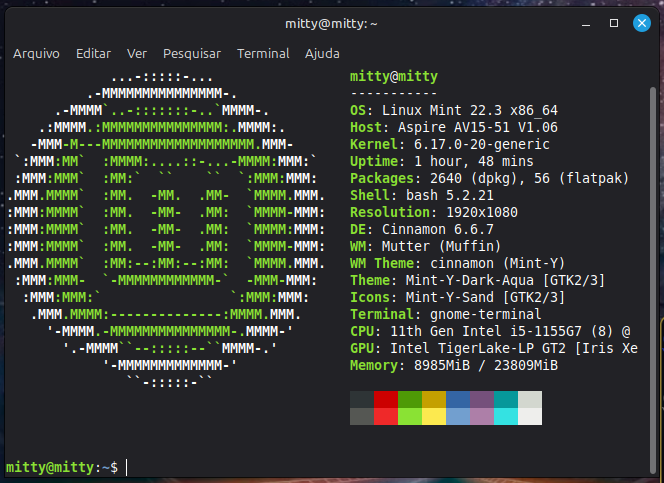Click the ASCII Linux Mint logo
This screenshot has height=483, width=664.
[x=166, y=229]
